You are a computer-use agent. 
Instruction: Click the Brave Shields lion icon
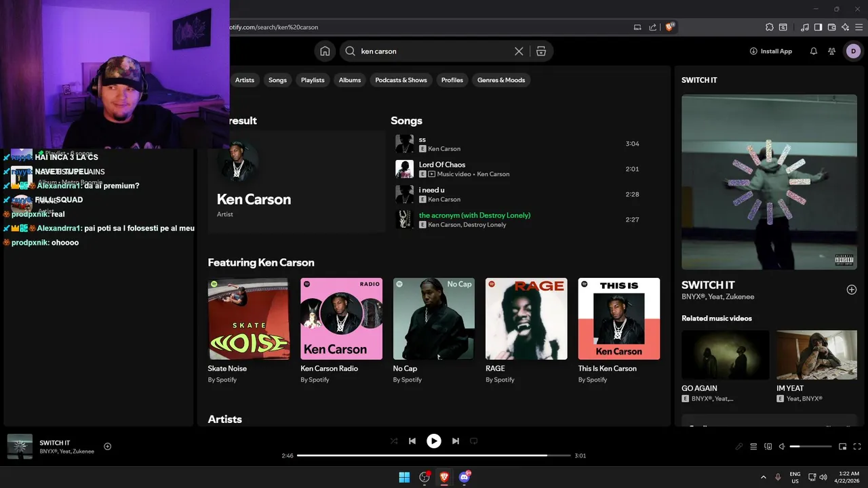click(670, 27)
